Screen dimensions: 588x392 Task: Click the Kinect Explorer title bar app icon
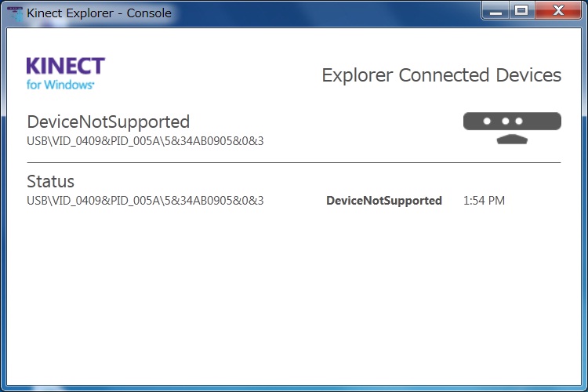point(15,13)
